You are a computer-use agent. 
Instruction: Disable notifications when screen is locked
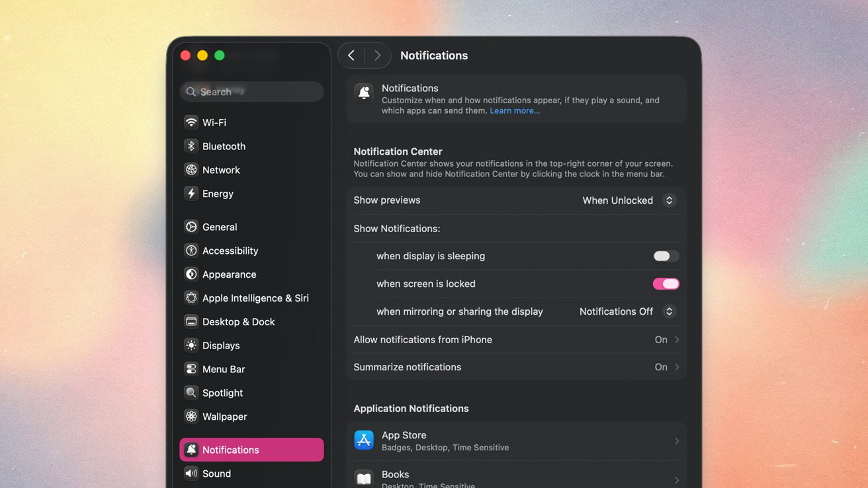[x=666, y=283]
